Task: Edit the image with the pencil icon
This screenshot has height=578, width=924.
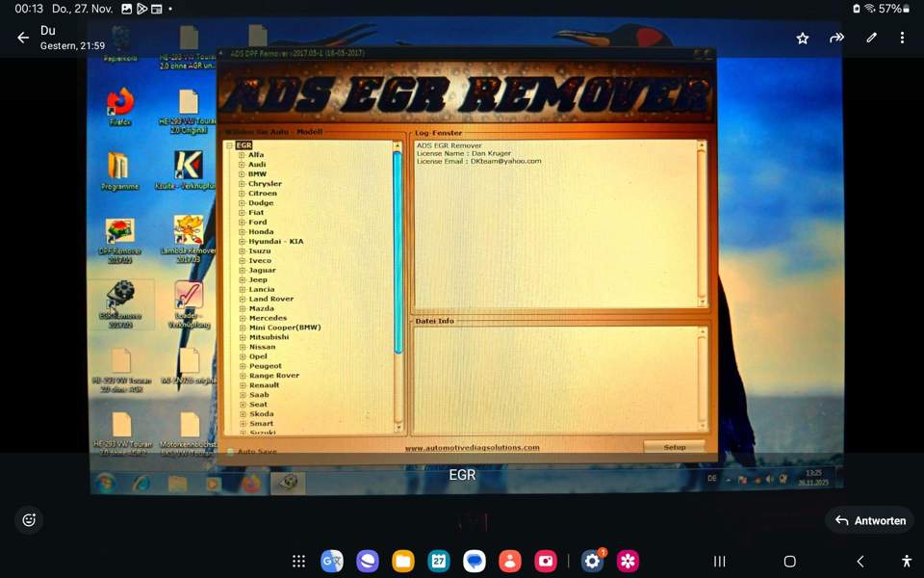Action: pos(871,38)
